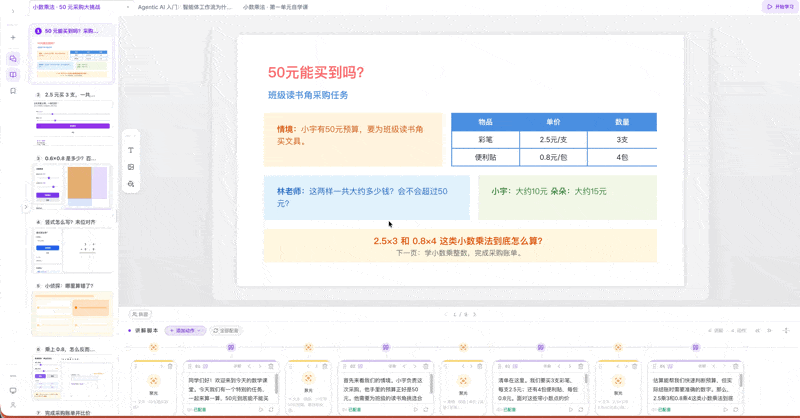
Task: Open the book icon in left sidebar
Action: click(13, 75)
